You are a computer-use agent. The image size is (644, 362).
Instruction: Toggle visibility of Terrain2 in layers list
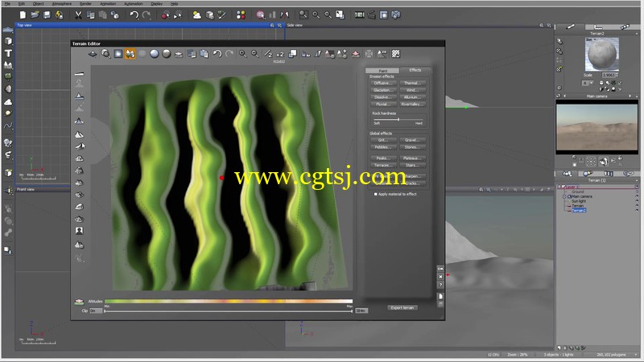pyautogui.click(x=637, y=210)
